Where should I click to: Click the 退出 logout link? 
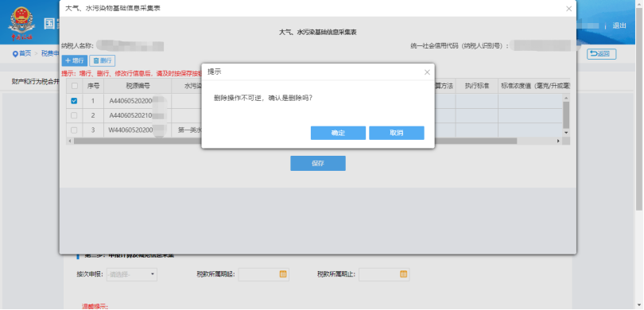point(619,25)
